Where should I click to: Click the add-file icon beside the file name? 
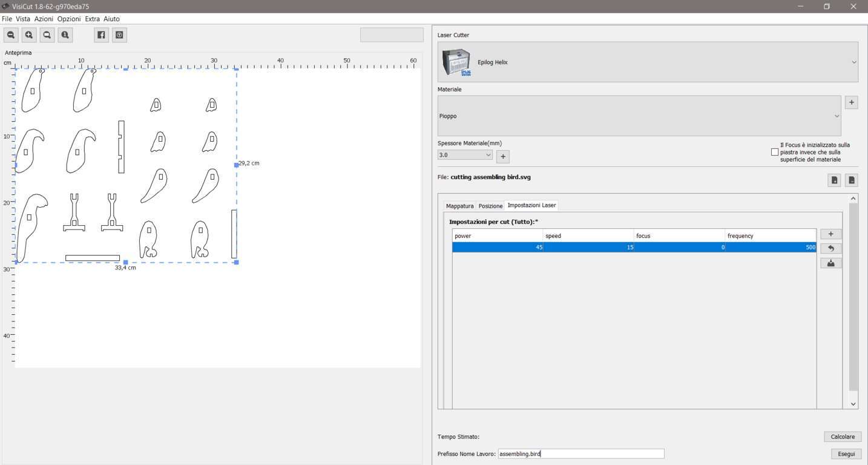(x=834, y=180)
